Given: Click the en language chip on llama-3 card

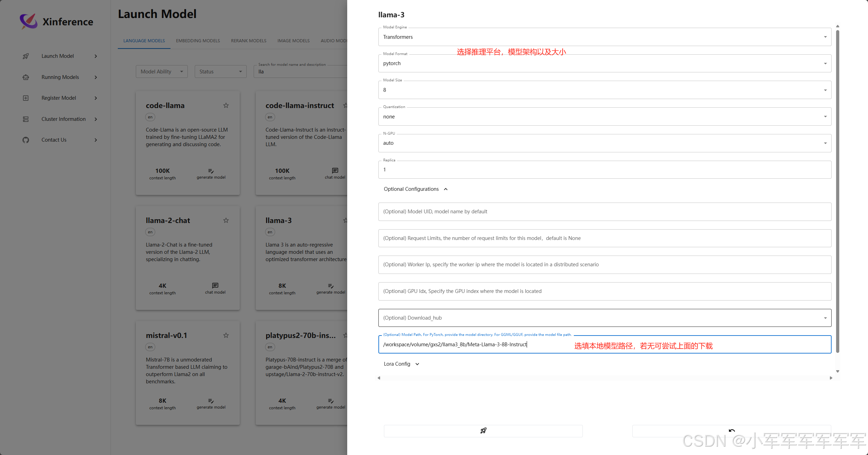Looking at the screenshot, I should 270,232.
